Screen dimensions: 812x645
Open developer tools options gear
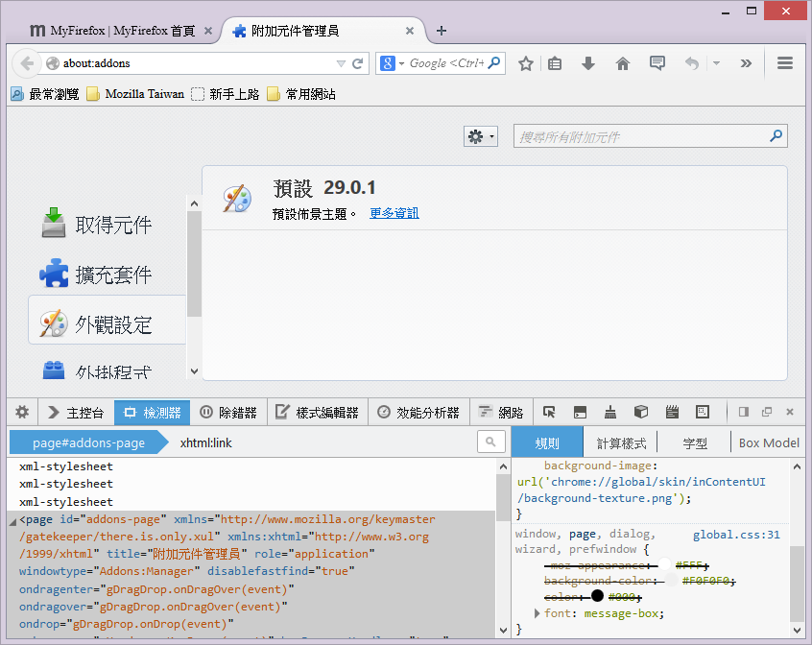[x=21, y=413]
